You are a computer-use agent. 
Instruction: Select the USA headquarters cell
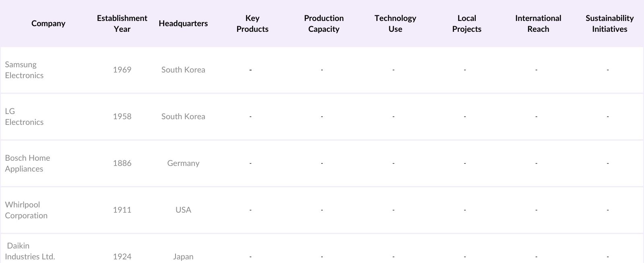[183, 210]
